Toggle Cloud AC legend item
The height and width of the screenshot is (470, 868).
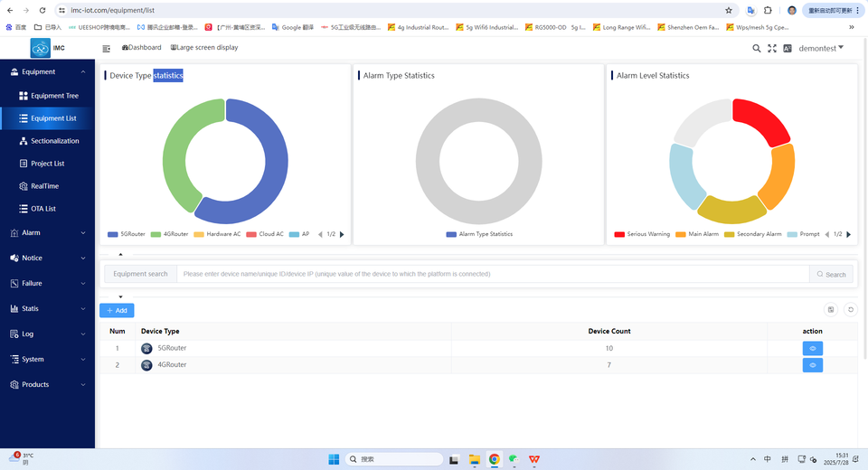[265, 234]
